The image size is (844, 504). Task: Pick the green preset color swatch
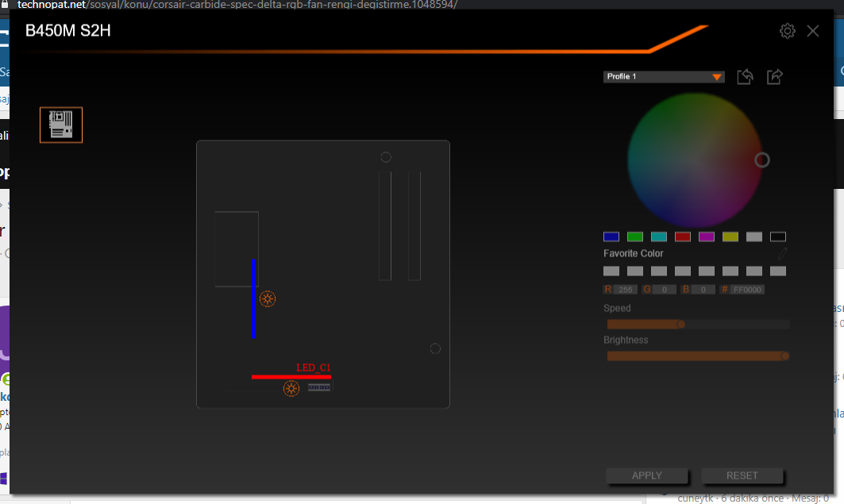point(635,237)
